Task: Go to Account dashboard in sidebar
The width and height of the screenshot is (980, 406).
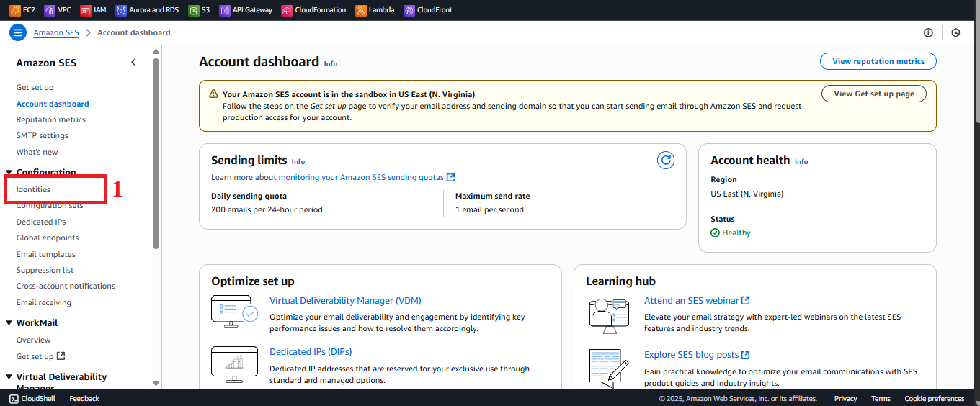Action: pyautogui.click(x=53, y=104)
